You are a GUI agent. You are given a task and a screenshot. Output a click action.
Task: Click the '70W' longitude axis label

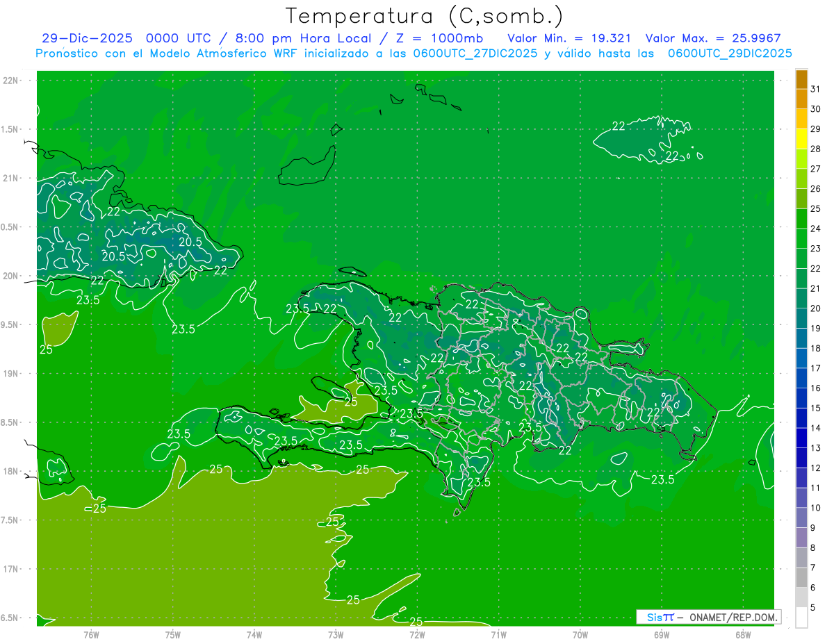click(580, 634)
